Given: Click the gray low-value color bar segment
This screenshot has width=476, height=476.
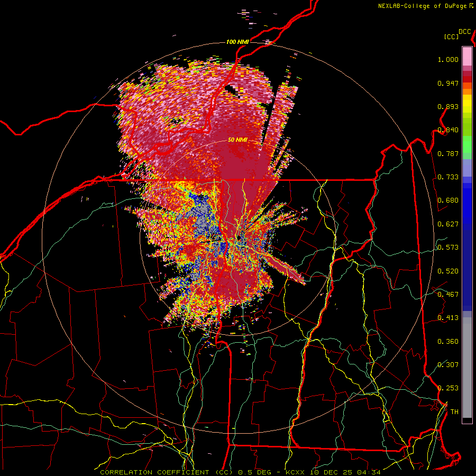Looking at the screenshot, I should [467, 368].
